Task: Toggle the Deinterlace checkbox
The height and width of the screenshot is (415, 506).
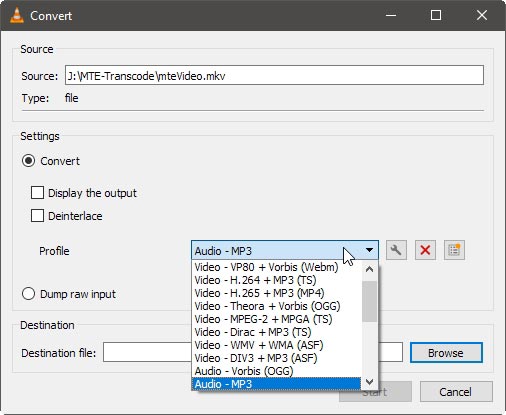Action: (x=37, y=216)
